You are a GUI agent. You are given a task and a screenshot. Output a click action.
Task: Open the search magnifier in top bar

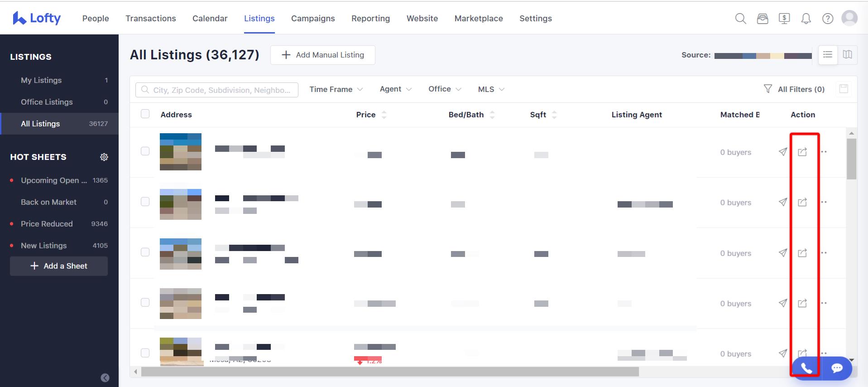click(x=740, y=19)
